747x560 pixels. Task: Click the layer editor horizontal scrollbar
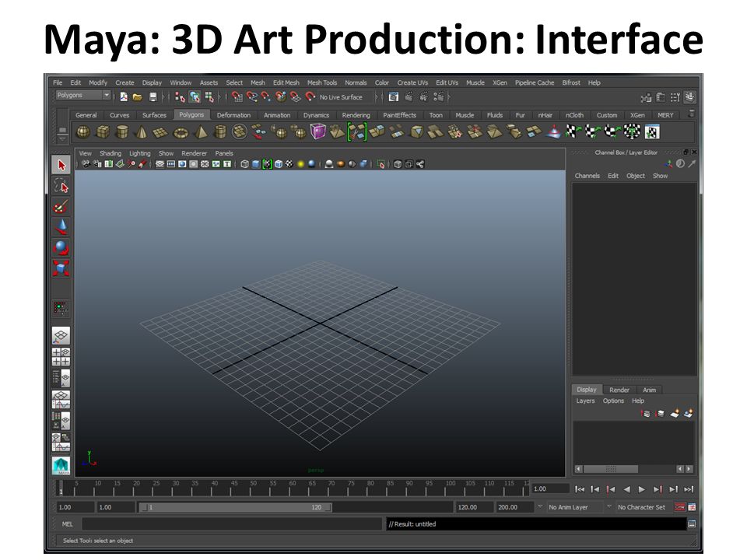pyautogui.click(x=612, y=469)
